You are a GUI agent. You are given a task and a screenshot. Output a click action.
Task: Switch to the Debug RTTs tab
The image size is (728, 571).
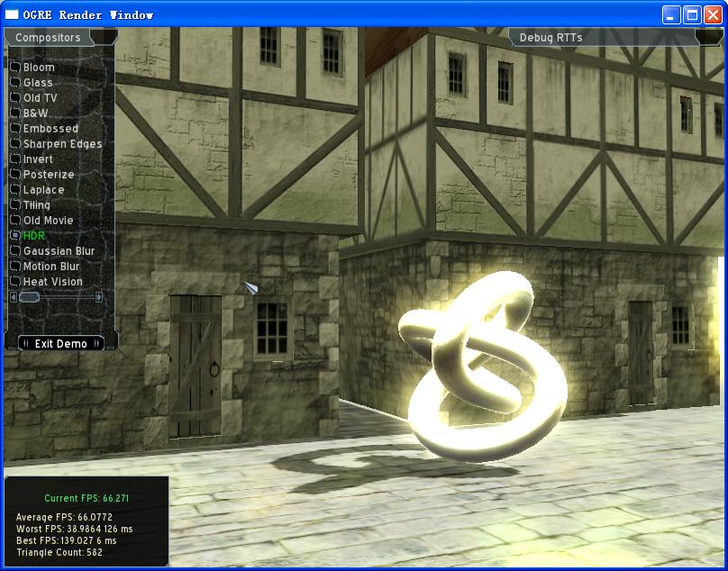tap(551, 38)
